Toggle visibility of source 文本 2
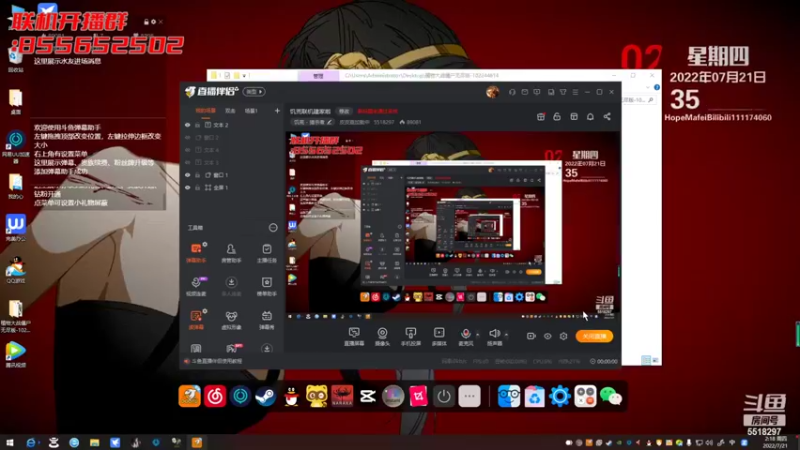The width and height of the screenshot is (800, 450). pyautogui.click(x=188, y=125)
